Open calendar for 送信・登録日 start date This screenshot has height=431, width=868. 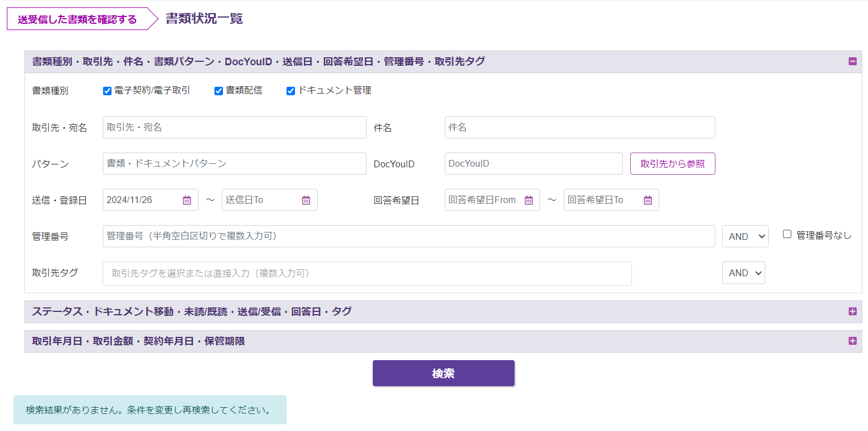point(187,200)
